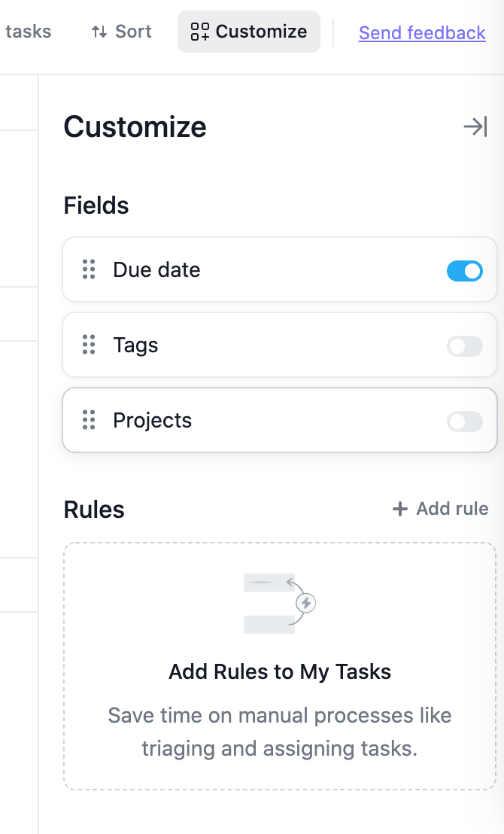Click the plus icon beside Add rule
The image size is (504, 834).
[399, 509]
